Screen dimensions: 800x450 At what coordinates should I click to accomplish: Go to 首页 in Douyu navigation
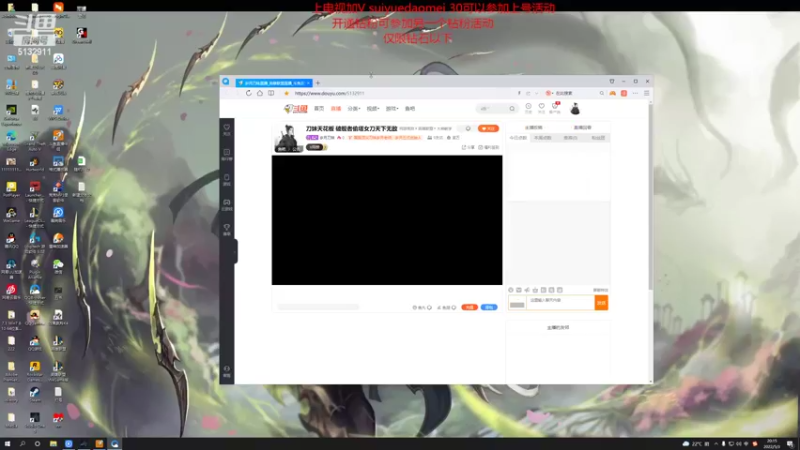(x=319, y=109)
